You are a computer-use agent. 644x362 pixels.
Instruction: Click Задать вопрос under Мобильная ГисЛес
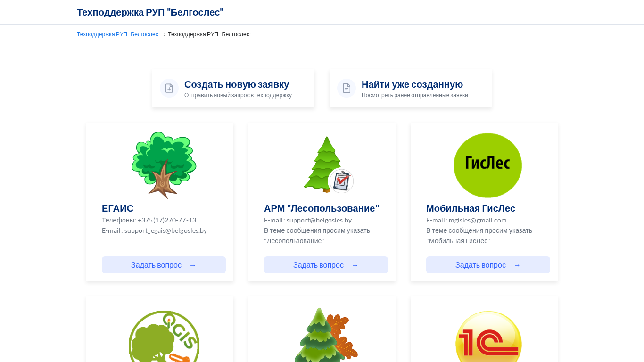click(488, 265)
